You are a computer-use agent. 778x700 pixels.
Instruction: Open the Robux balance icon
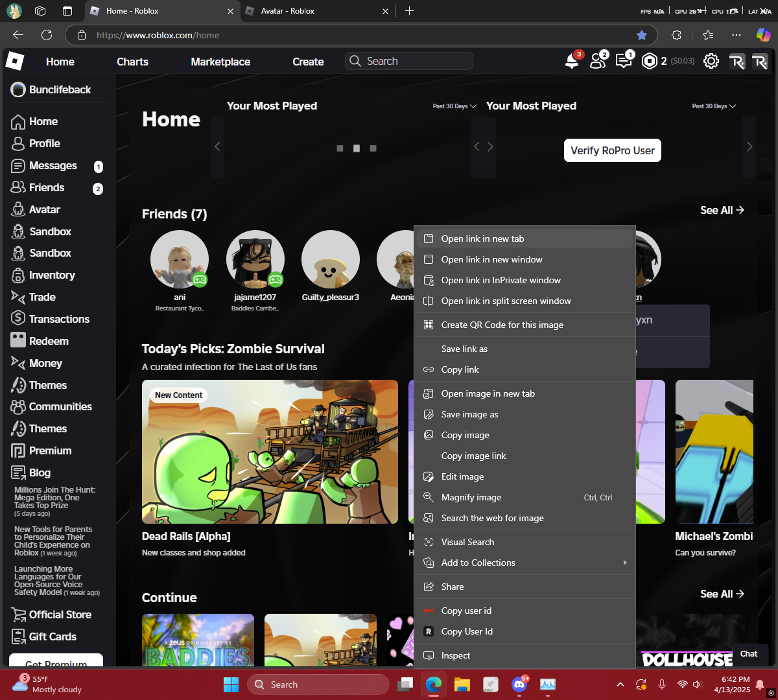coord(649,61)
